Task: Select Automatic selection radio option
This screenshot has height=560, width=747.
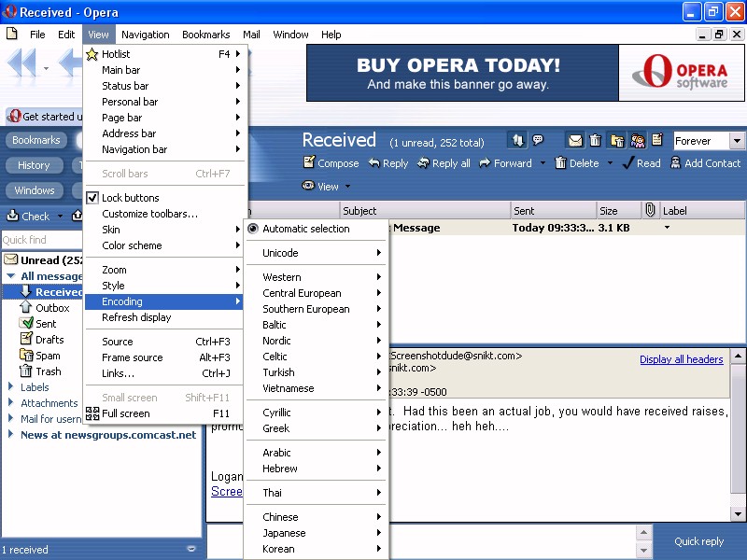Action: point(252,229)
